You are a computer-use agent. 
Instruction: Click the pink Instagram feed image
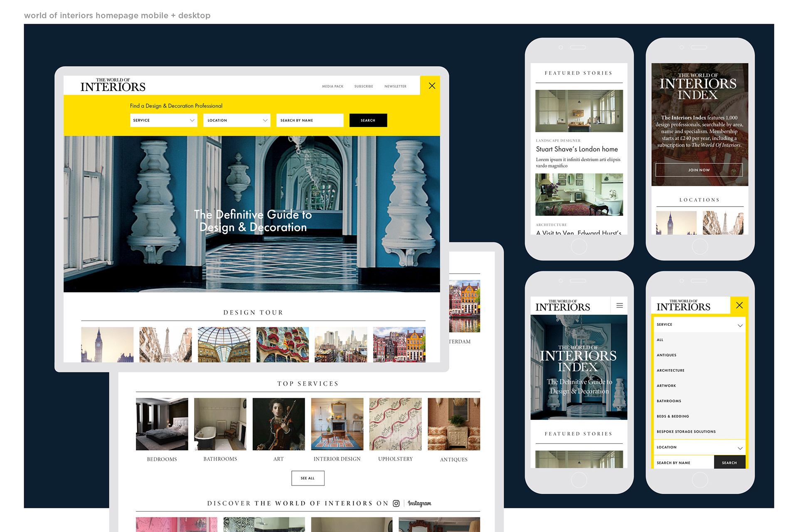click(x=177, y=525)
